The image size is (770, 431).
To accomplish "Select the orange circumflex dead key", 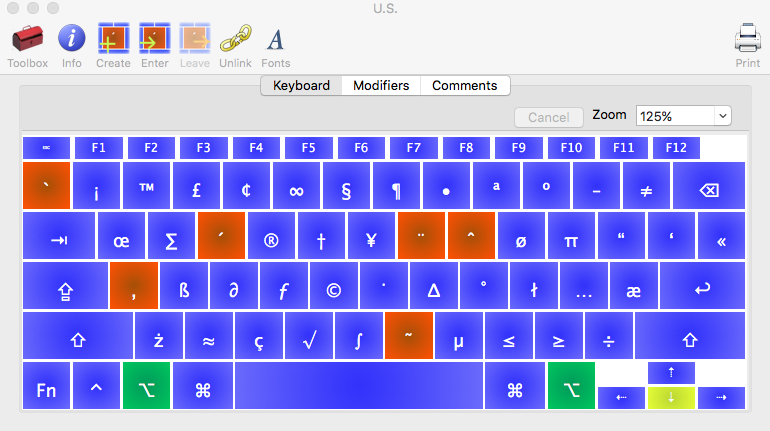I will click(x=471, y=236).
